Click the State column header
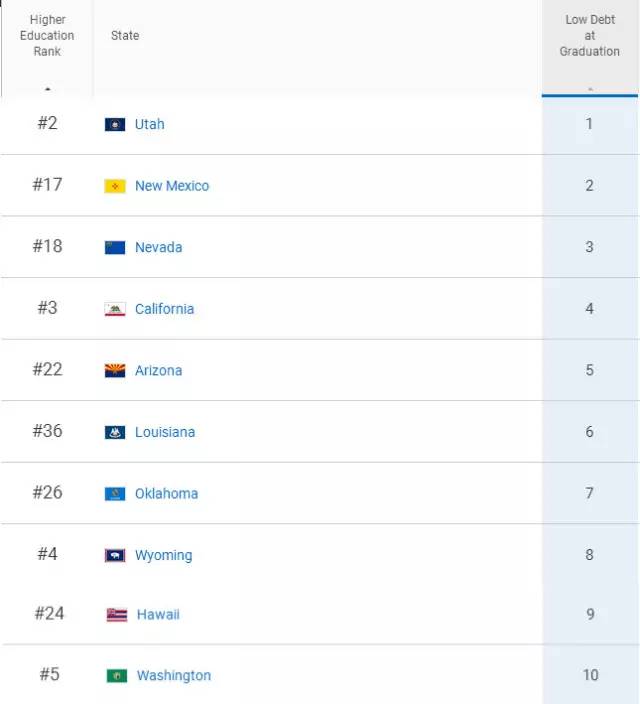The height and width of the screenshot is (704, 640). 125,35
